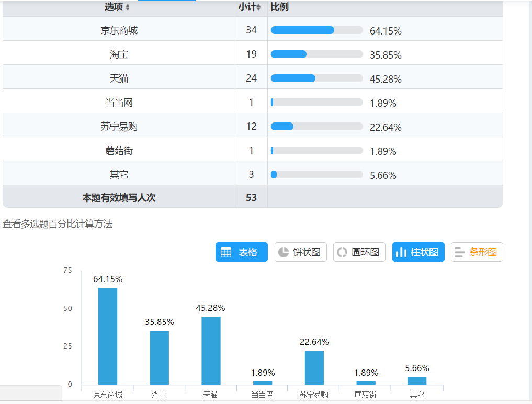Click the 45.28% percentage in table
The width and height of the screenshot is (532, 404).
point(386,79)
